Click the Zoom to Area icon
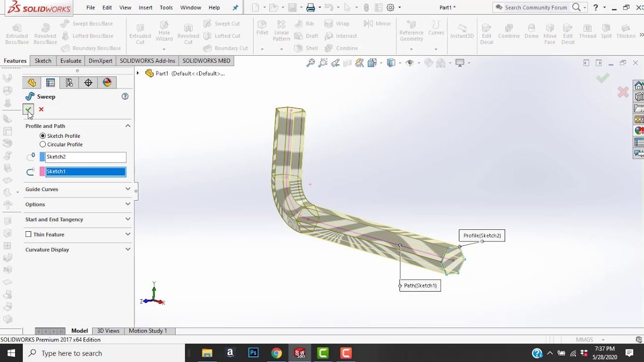 323,63
